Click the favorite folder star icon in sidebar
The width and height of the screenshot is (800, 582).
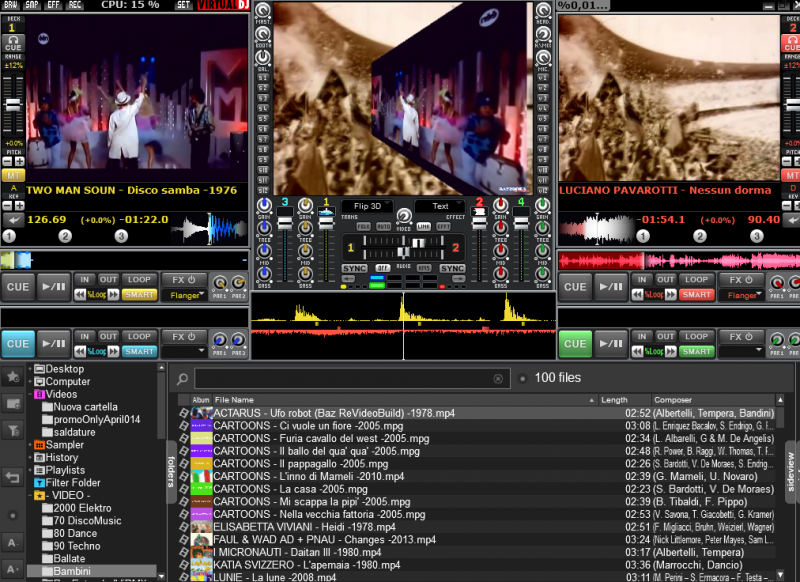coord(13,377)
